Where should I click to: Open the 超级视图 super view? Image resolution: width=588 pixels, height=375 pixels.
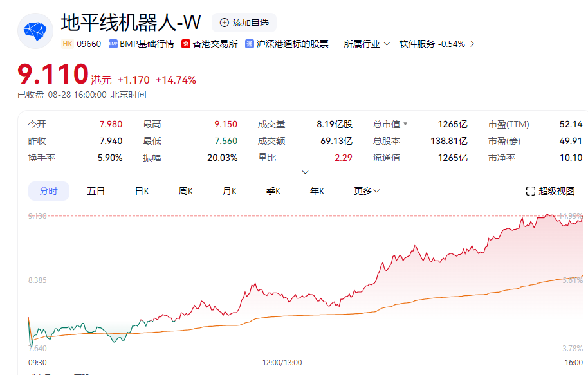(x=551, y=191)
